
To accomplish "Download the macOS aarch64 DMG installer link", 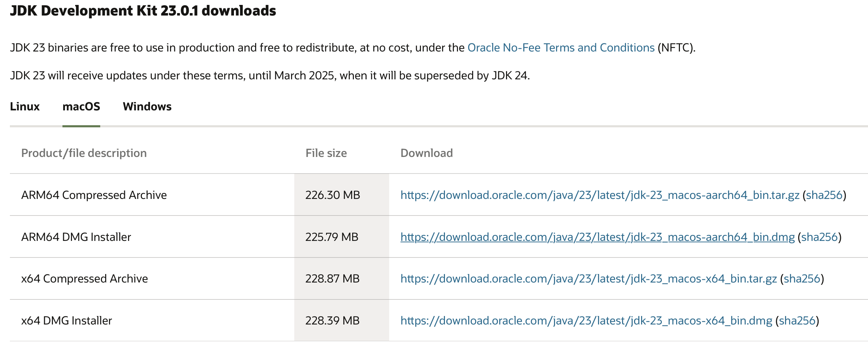I will (597, 237).
